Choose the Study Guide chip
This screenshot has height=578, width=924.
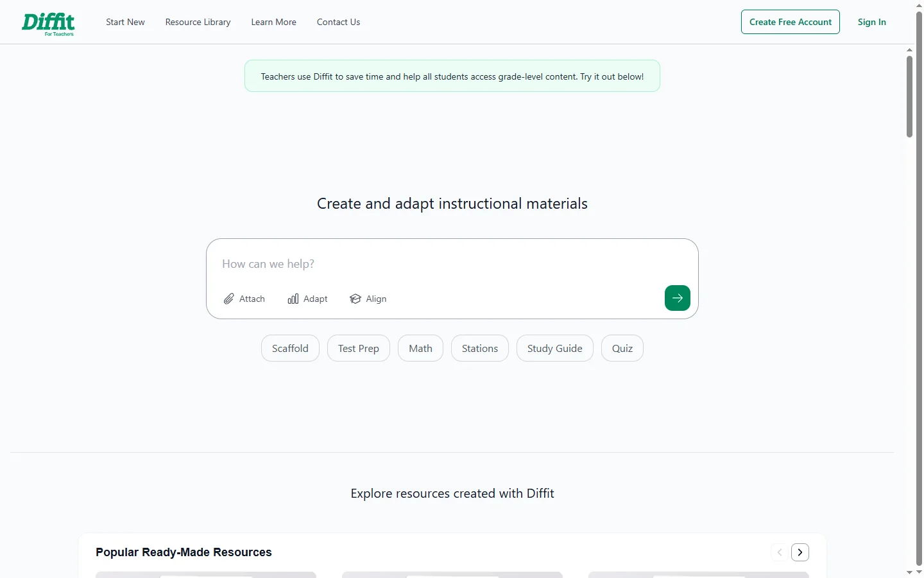click(x=554, y=348)
